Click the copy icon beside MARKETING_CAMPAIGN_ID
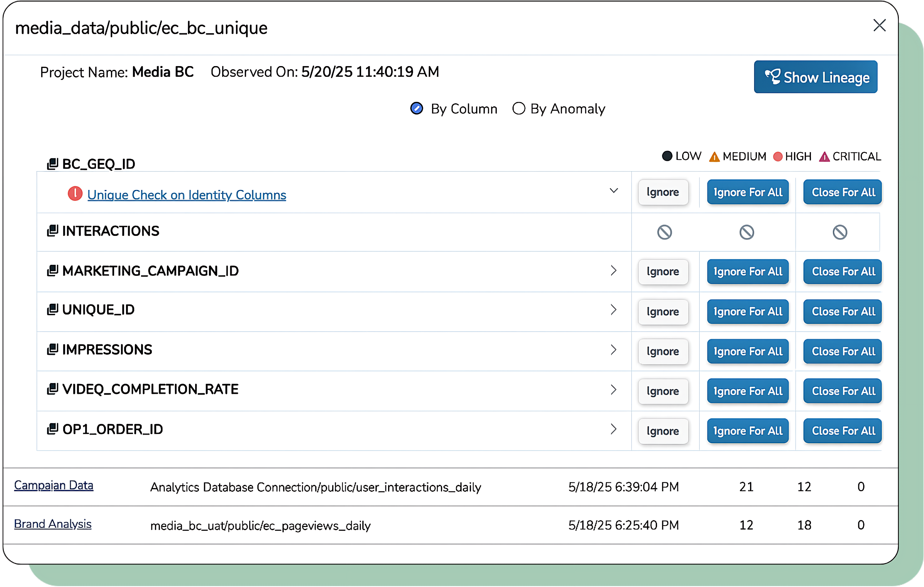 [53, 271]
